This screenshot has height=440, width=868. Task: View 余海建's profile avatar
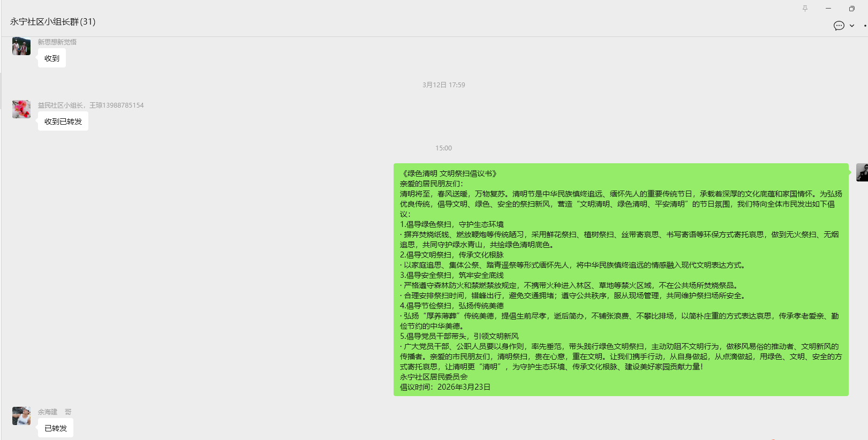pyautogui.click(x=21, y=416)
